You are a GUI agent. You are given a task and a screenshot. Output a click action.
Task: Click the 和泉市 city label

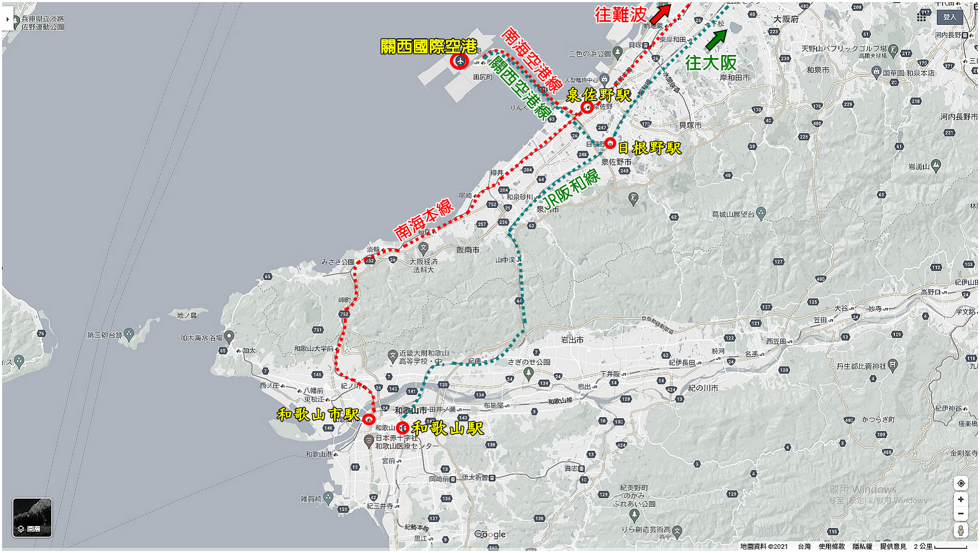tap(818, 70)
